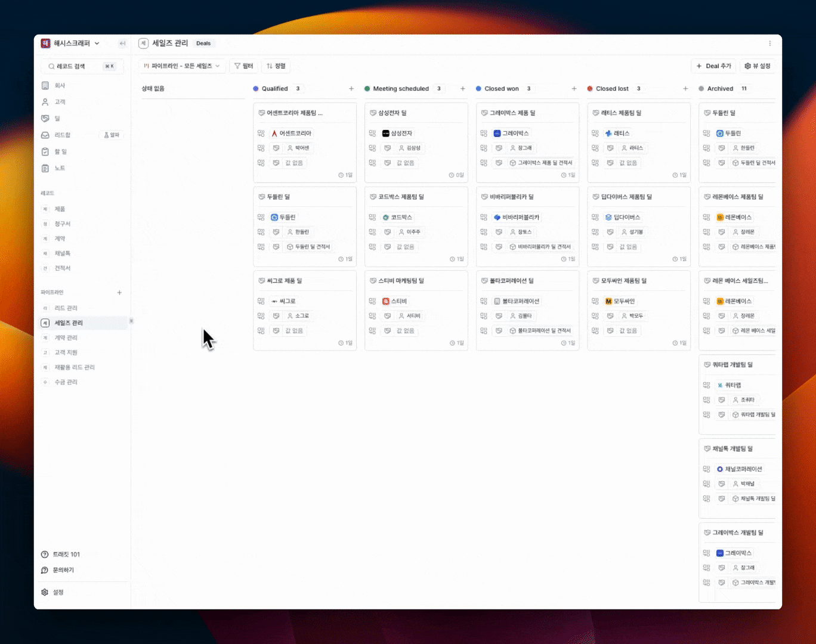Open the 채널톡 개발팀 딜 card title
The height and width of the screenshot is (644, 816).
732,449
